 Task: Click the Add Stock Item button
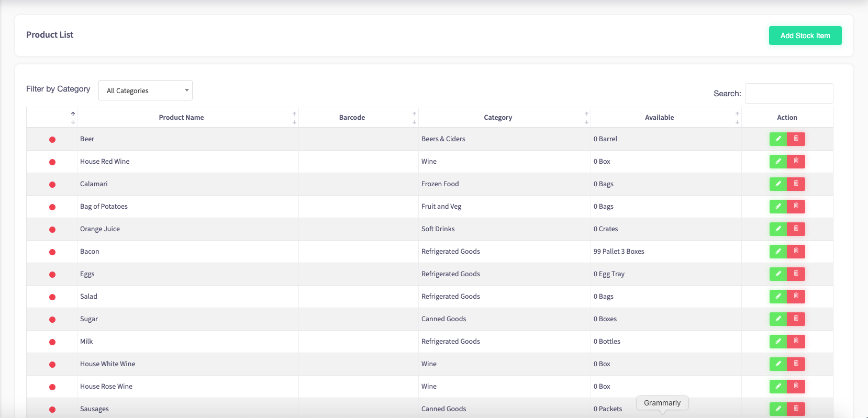[805, 36]
